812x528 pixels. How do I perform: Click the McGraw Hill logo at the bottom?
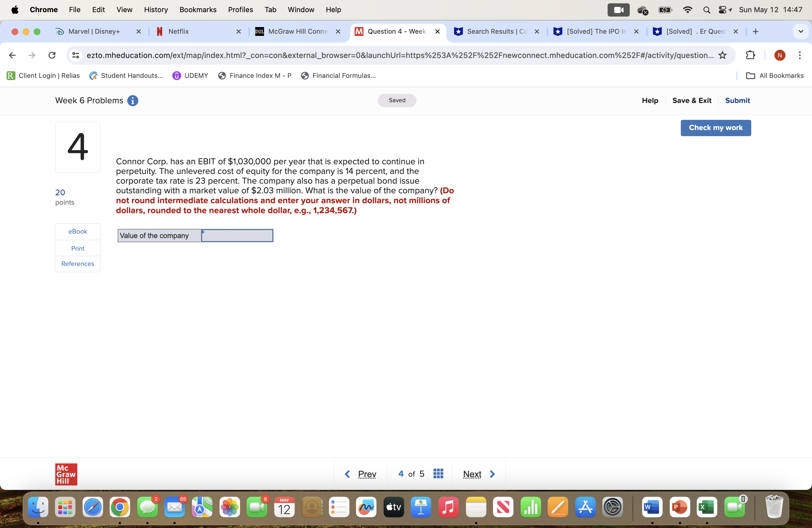[x=66, y=474]
